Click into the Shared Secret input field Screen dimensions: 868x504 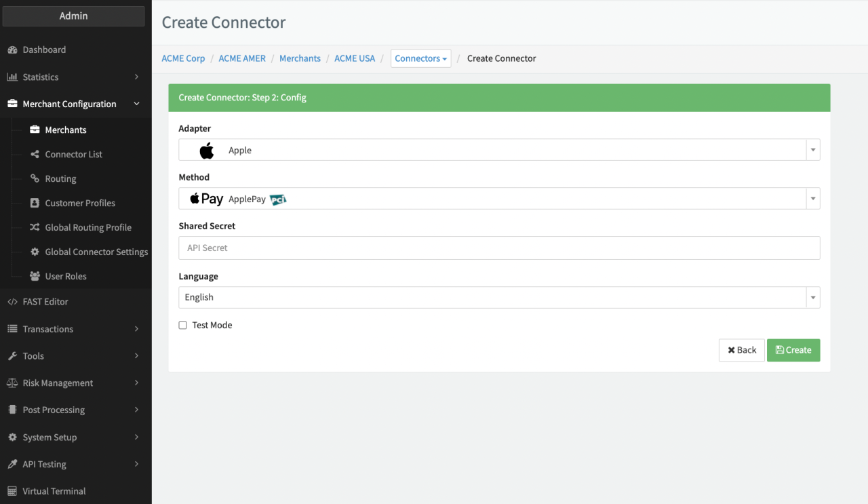(x=498, y=248)
